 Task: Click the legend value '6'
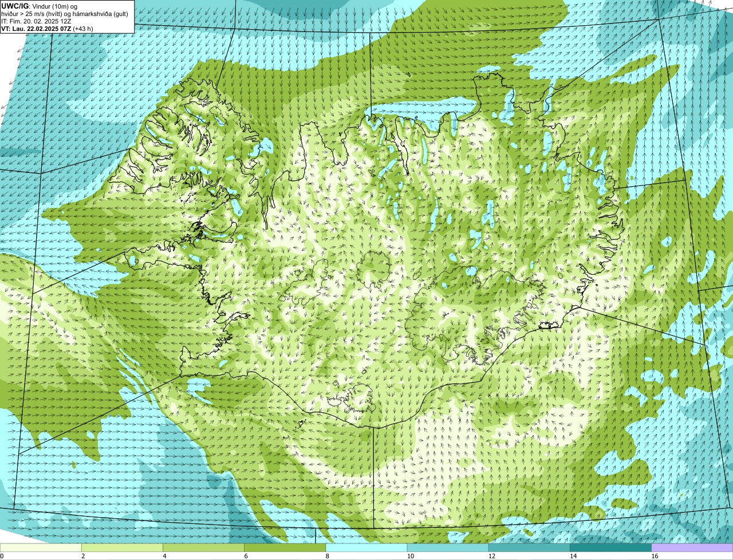click(x=246, y=556)
